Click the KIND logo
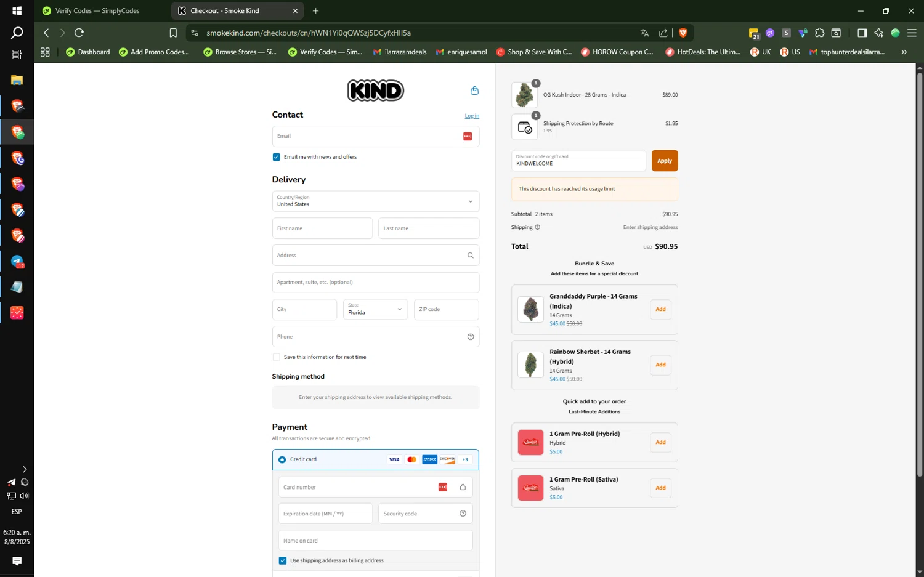924x577 pixels. click(376, 91)
